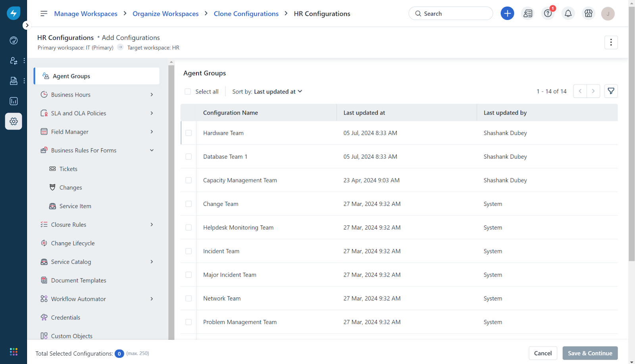
Task: Open the user profile avatar
Action: pos(608,13)
